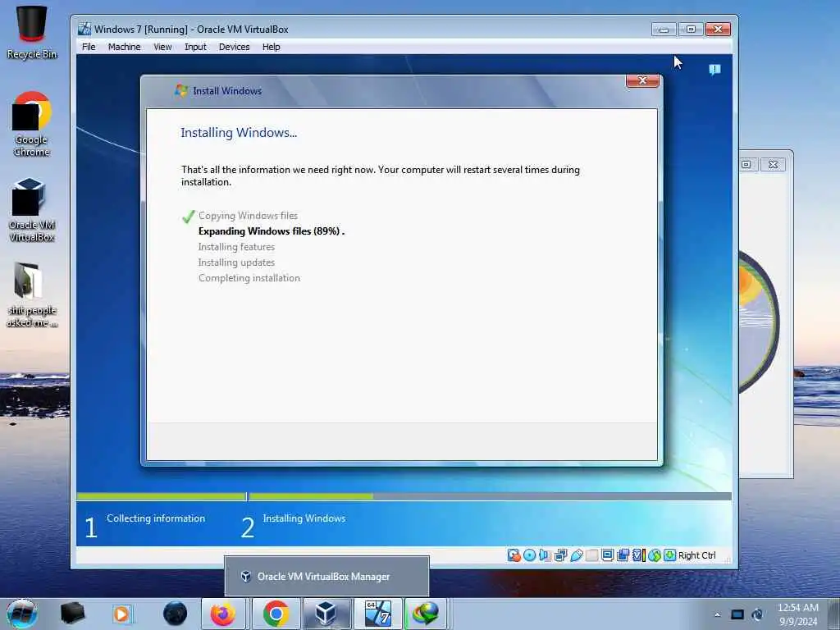The image size is (840, 630).
Task: Click the 'Completing installation' step text
Action: 249,278
